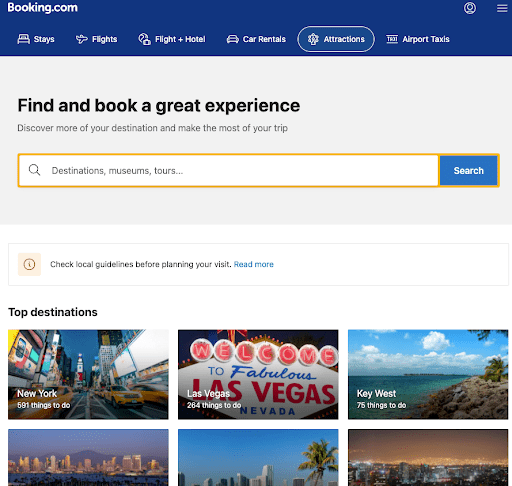This screenshot has width=512, height=486.
Task: Select the Car Rentals tab
Action: pyautogui.click(x=256, y=39)
